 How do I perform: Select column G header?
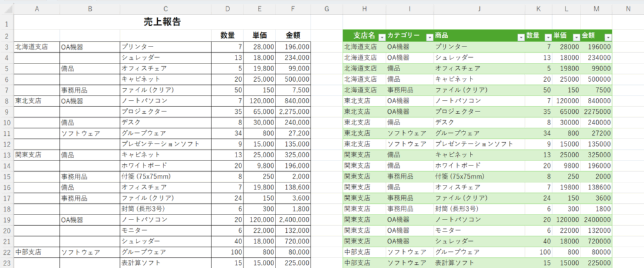pyautogui.click(x=326, y=8)
